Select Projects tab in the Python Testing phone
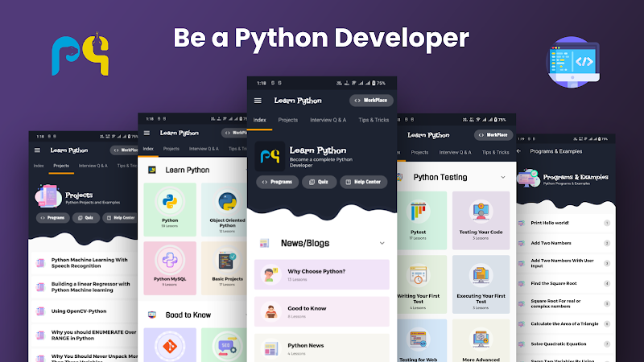 (419, 152)
